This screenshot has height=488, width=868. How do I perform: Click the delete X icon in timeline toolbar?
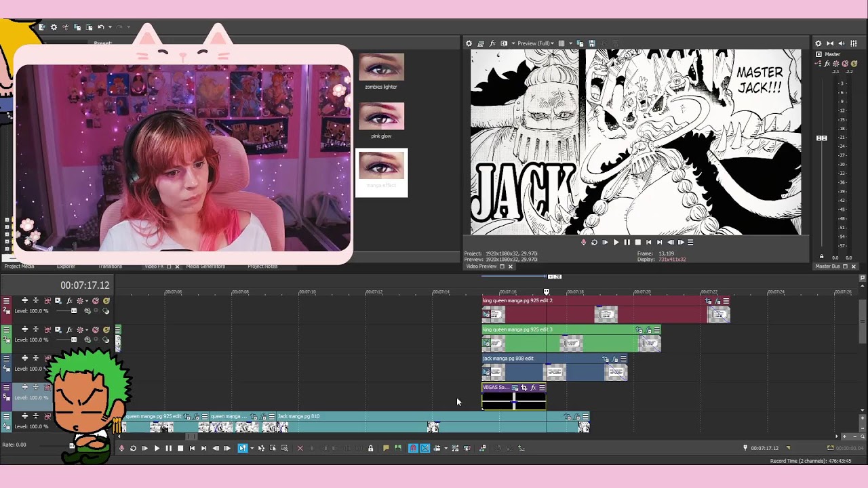(x=300, y=448)
